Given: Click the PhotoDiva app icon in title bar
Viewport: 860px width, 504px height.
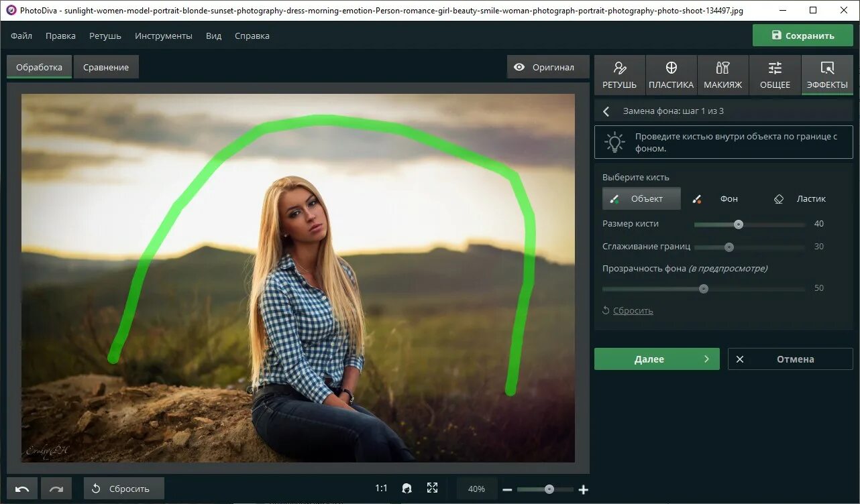Looking at the screenshot, I should pyautogui.click(x=11, y=10).
